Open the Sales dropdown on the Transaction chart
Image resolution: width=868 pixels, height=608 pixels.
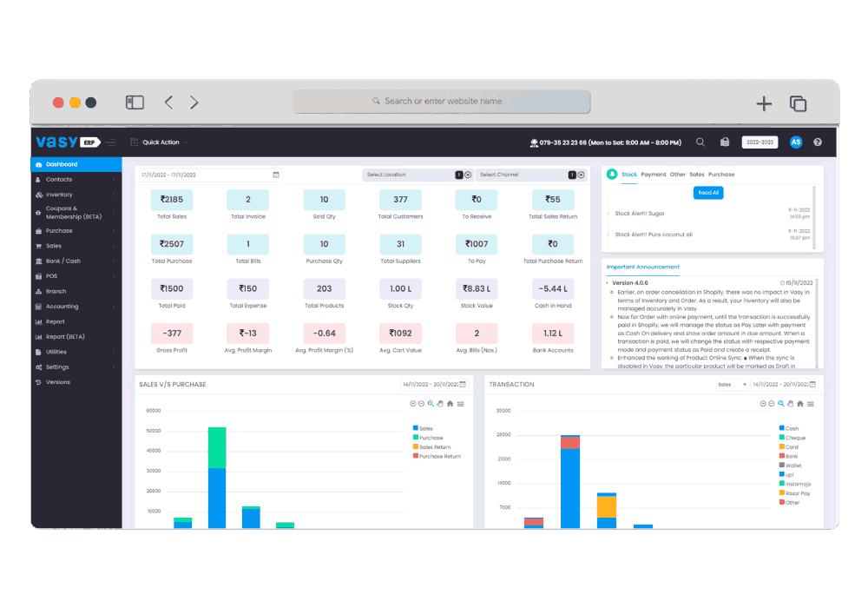click(732, 384)
